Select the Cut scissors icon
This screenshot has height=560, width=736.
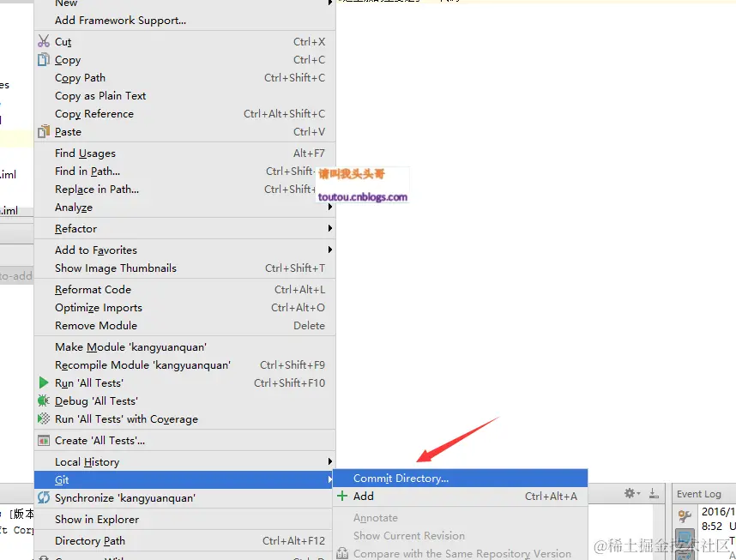click(x=43, y=41)
